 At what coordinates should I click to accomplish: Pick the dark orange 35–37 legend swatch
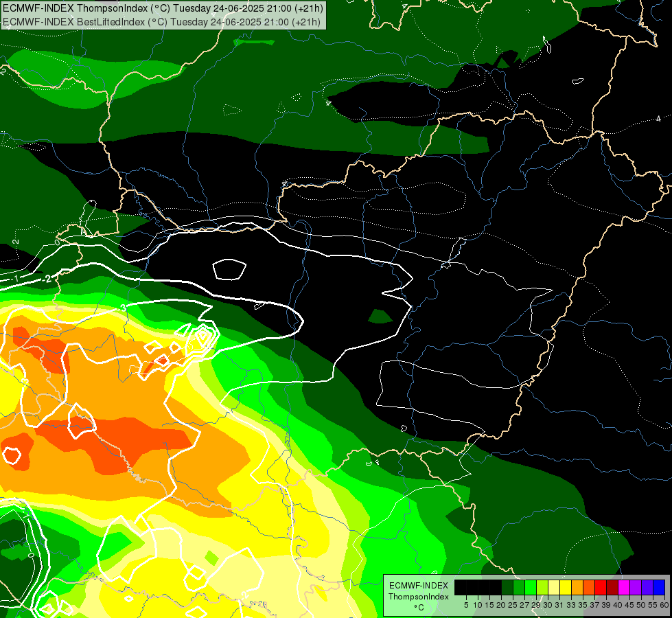tap(589, 587)
